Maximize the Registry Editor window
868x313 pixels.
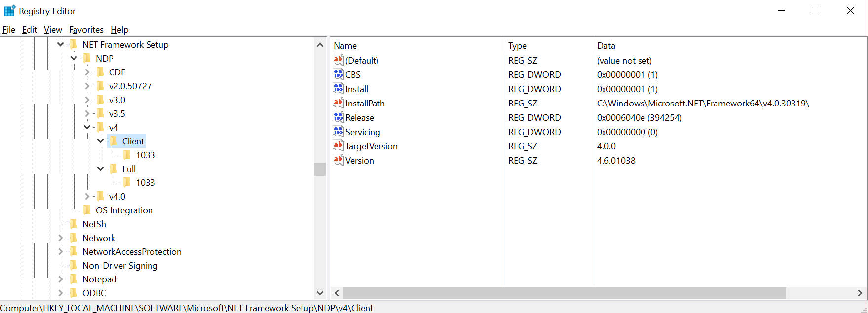[x=816, y=11]
